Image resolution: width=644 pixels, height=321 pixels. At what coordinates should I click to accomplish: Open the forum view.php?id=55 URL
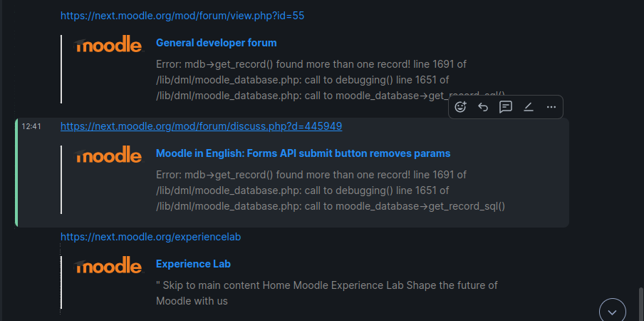(182, 16)
